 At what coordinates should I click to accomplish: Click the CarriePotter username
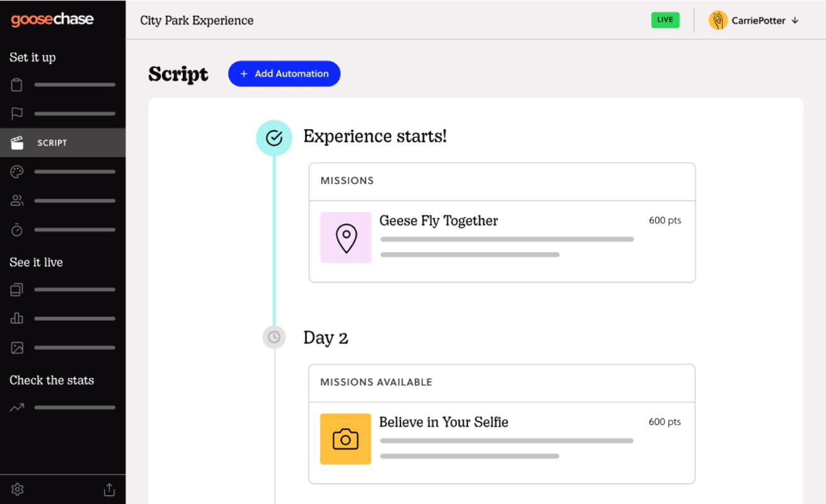click(759, 20)
